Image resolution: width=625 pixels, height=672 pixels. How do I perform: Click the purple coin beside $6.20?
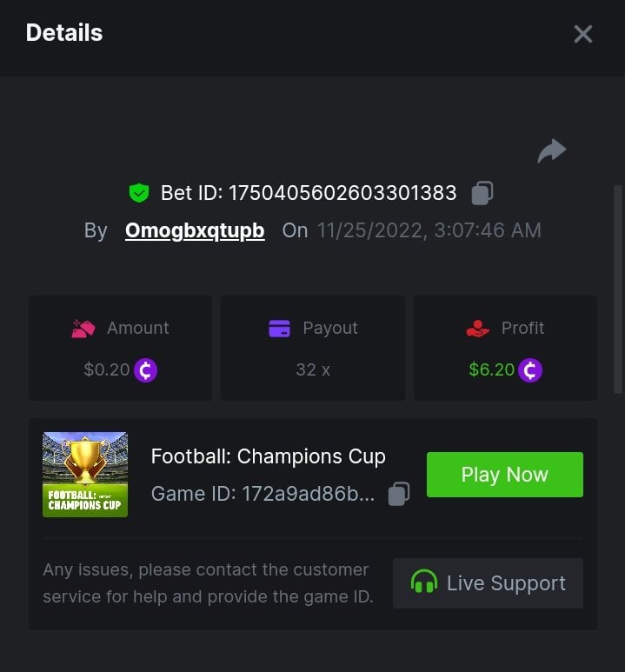click(530, 370)
